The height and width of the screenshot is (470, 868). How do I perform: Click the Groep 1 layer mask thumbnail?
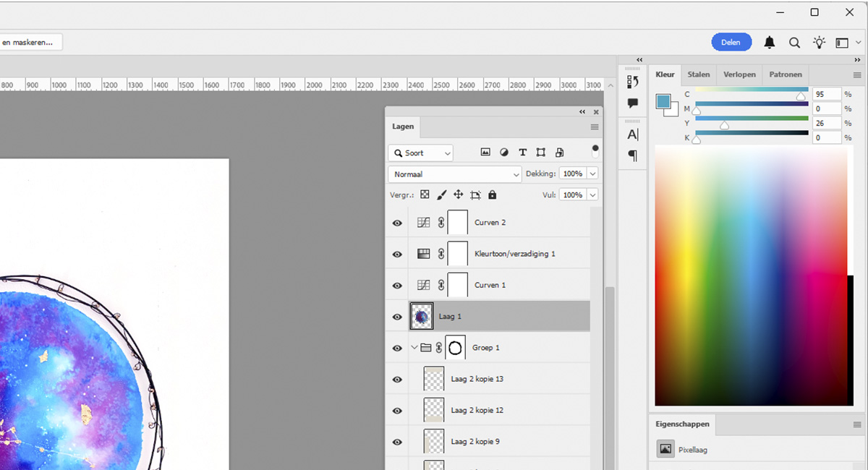click(x=455, y=348)
